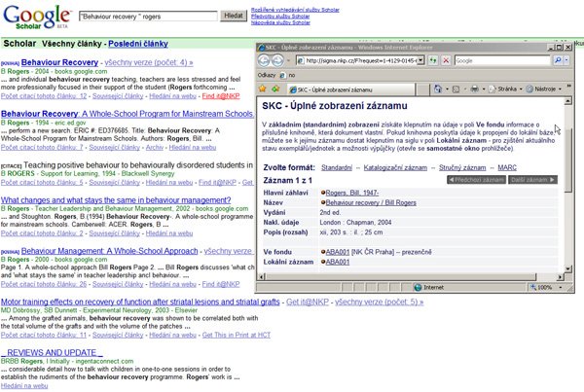The width and height of the screenshot is (584, 392).
Task: Click the Add to Favorites icon
Action: pos(275,89)
